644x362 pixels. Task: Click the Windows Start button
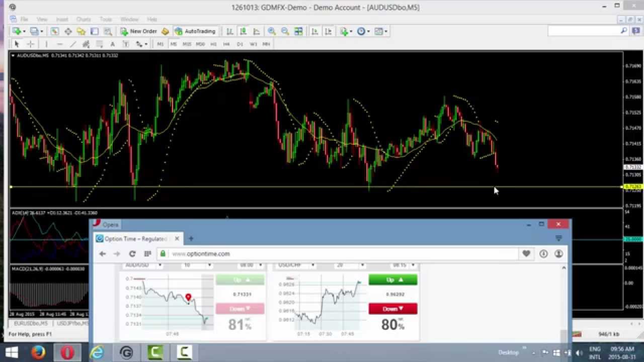coord(11,352)
